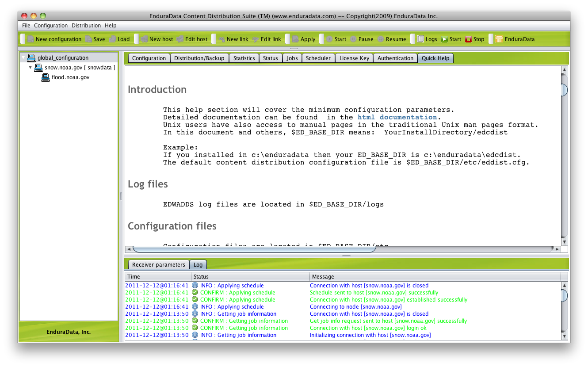The image size is (588, 367).
Task: Click confirm icon on the login ok row
Action: click(x=195, y=328)
